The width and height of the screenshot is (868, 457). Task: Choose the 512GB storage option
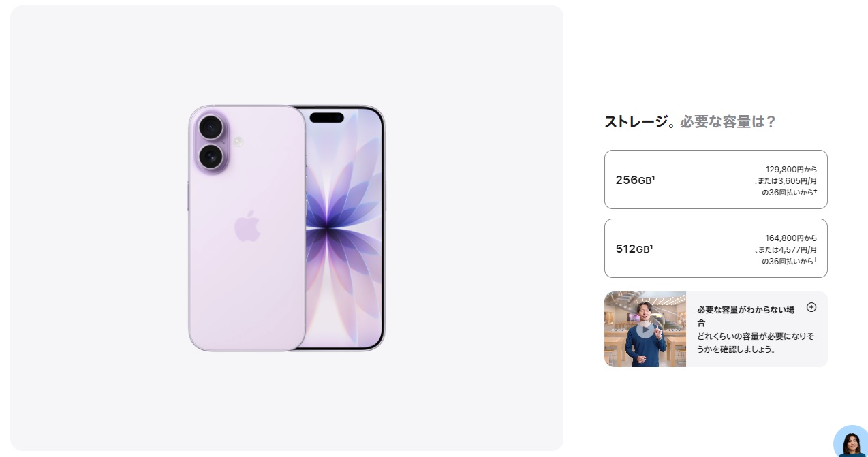point(715,248)
